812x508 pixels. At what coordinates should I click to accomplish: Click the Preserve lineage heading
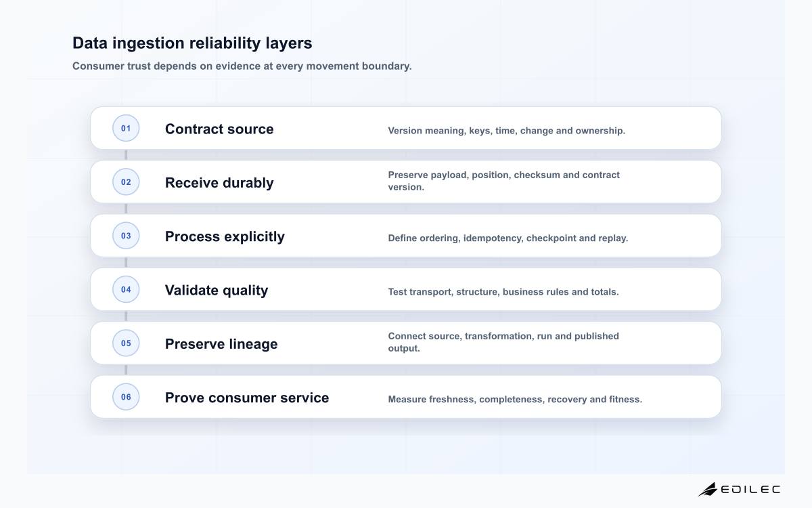click(221, 344)
